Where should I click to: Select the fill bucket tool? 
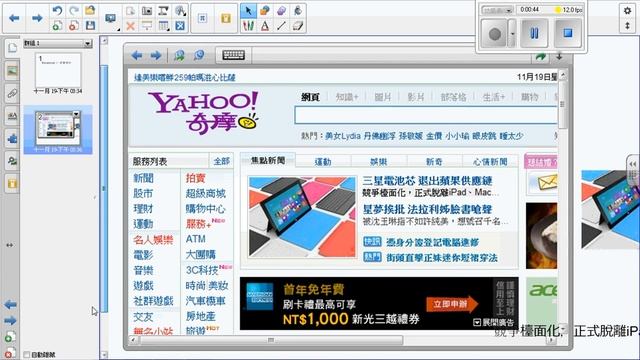(298, 11)
